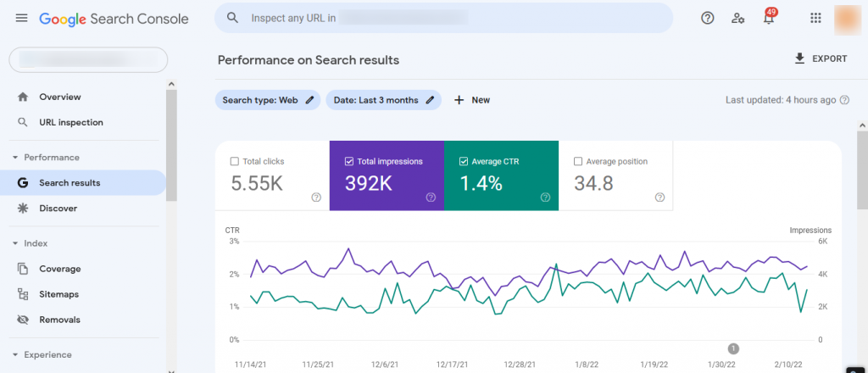The height and width of the screenshot is (373, 868).
Task: Edit Date filter pencil icon
Action: click(x=430, y=100)
